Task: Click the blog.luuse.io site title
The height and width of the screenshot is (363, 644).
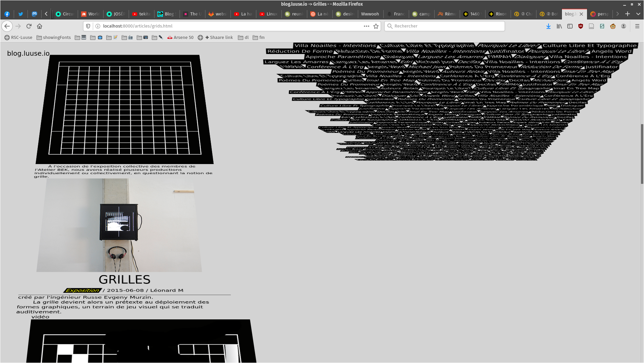Action: [x=28, y=53]
